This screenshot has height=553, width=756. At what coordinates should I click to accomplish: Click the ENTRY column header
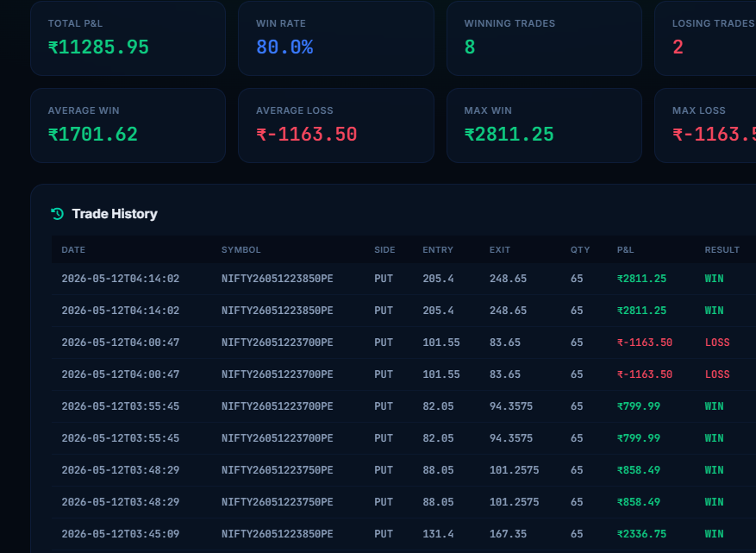(x=438, y=249)
